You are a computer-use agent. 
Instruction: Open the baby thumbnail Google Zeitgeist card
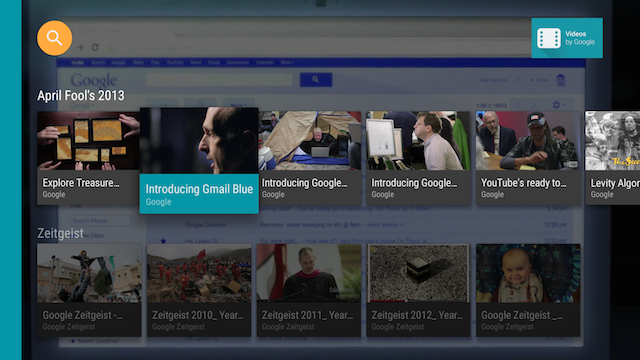pos(528,290)
